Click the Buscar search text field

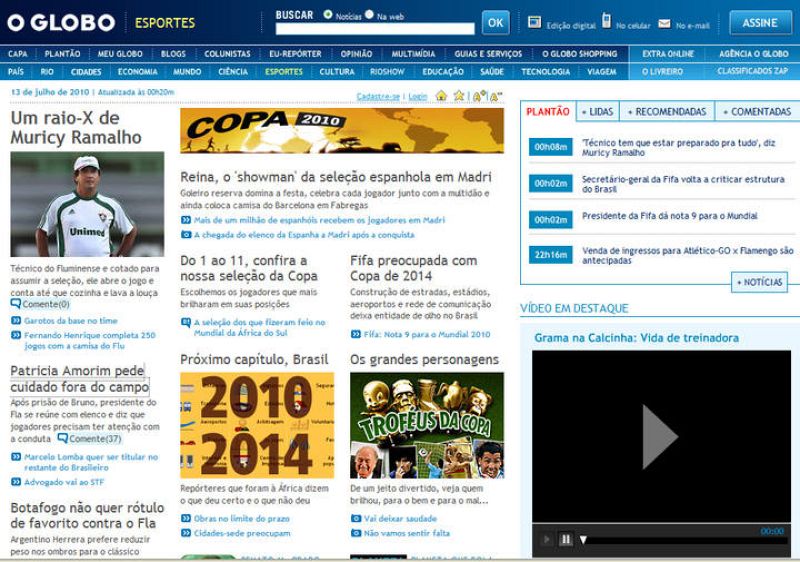tap(375, 29)
